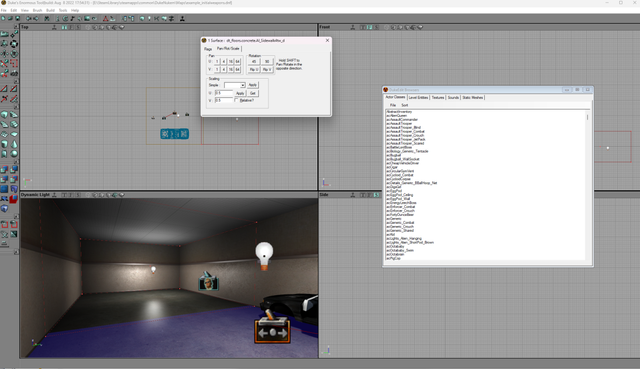This screenshot has height=369, width=640.
Task: Click the Undo toolbar icon
Action: pos(29,18)
